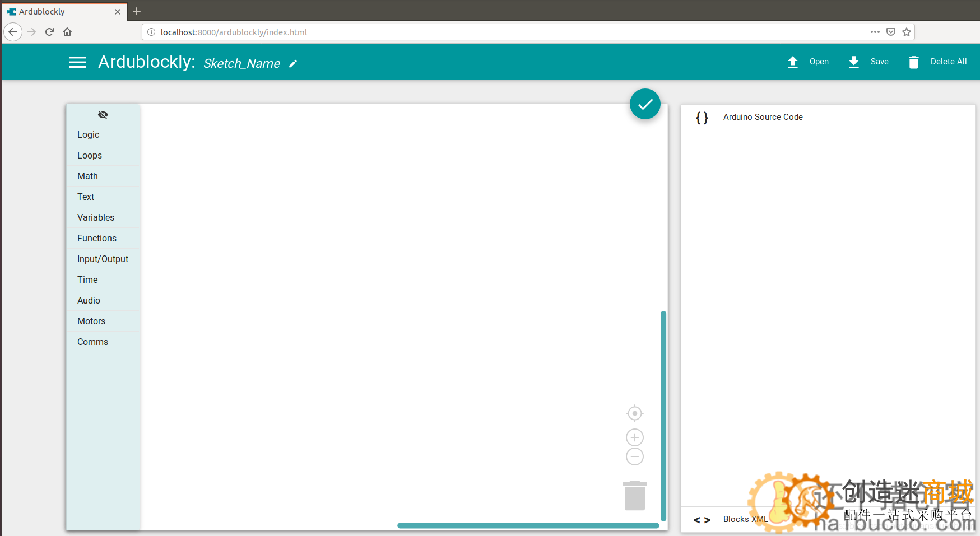Click the Open button label

(x=819, y=62)
